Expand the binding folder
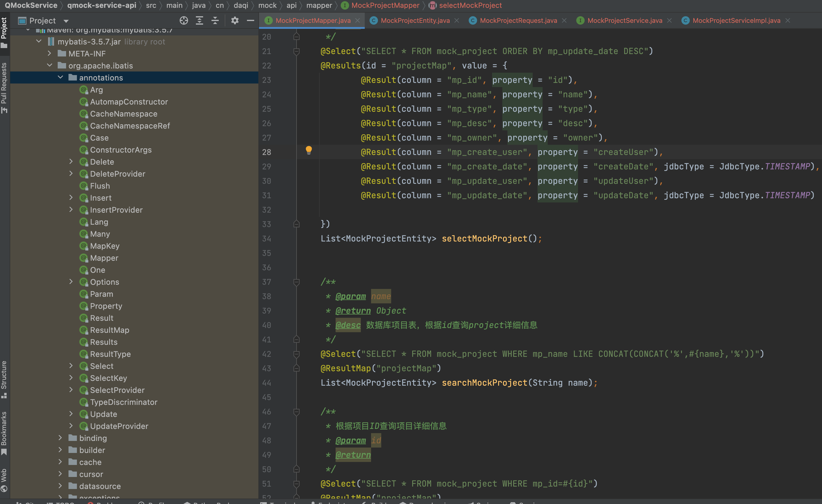This screenshot has height=504, width=822. tap(60, 438)
